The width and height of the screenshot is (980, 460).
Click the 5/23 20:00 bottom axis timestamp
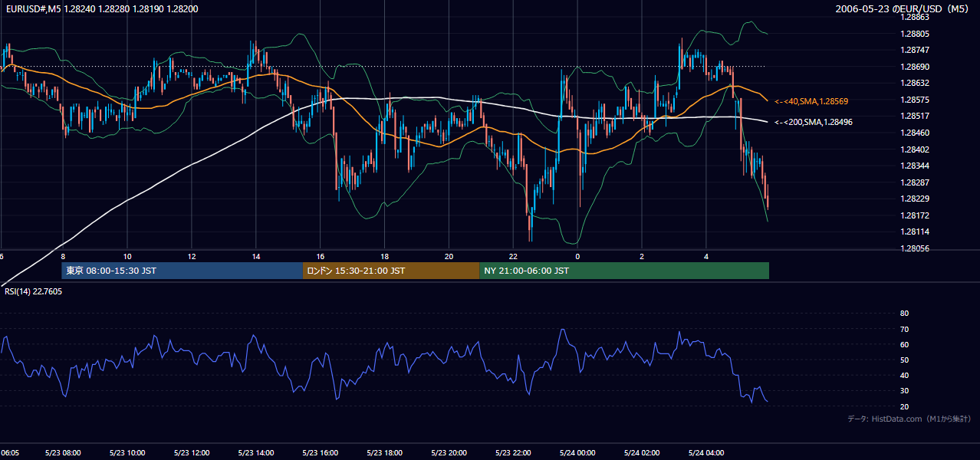(449, 452)
